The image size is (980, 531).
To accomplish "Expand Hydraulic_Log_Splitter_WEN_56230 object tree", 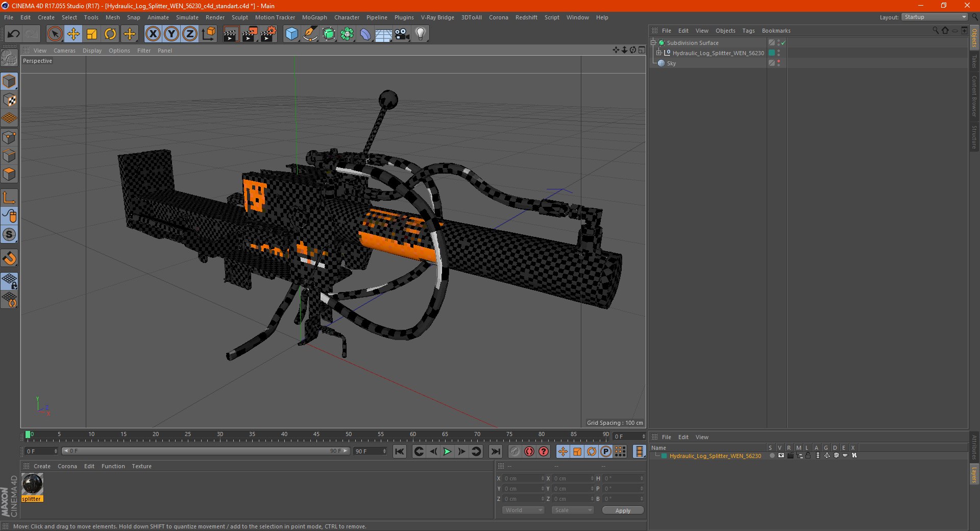I will coord(659,53).
